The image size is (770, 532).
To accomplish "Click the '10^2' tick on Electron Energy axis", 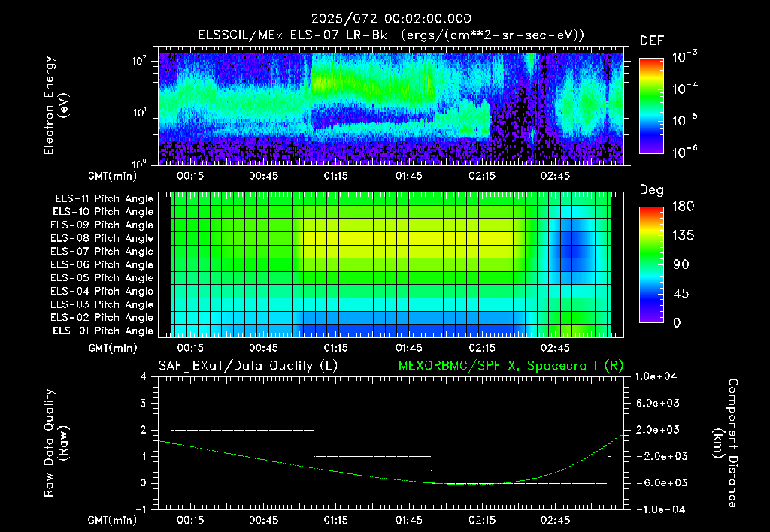I will [139, 61].
